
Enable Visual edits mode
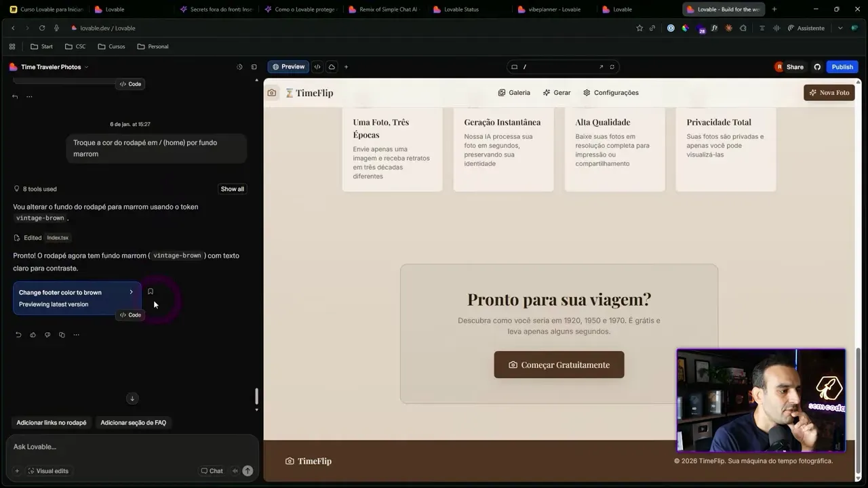coord(47,470)
